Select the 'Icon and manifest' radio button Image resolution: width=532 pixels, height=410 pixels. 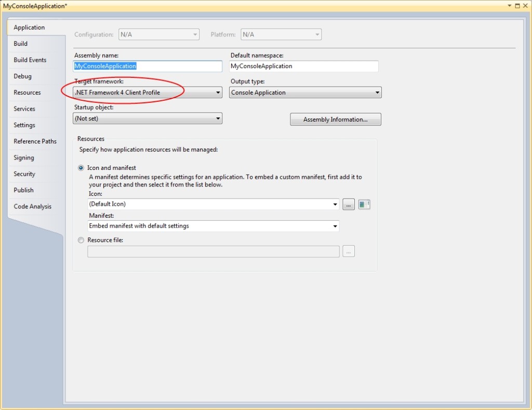pos(81,167)
